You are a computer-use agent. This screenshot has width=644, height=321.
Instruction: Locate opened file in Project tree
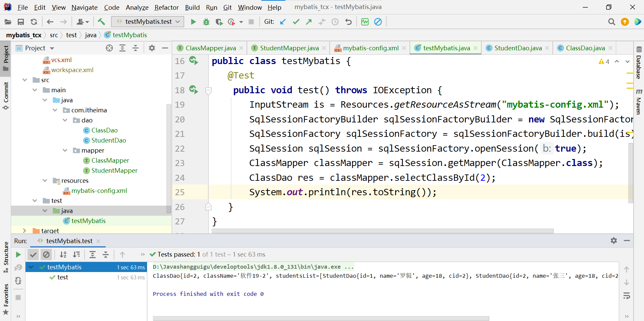point(109,48)
